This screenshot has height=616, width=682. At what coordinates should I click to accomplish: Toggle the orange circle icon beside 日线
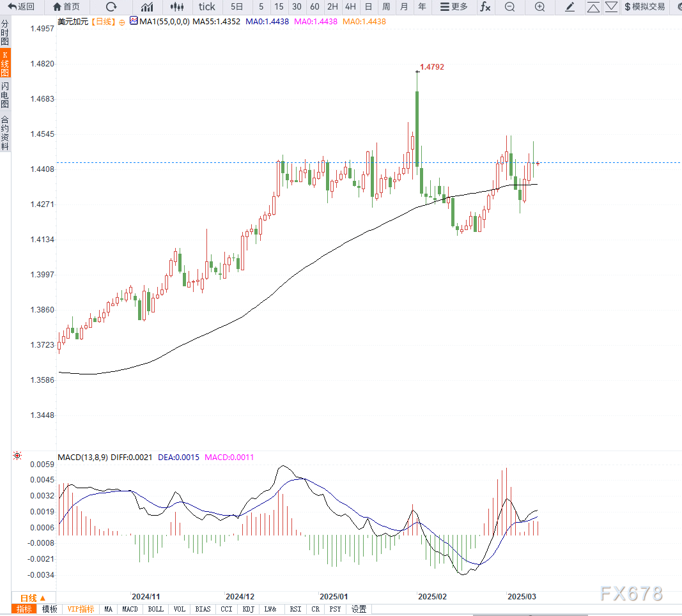pyautogui.click(x=122, y=22)
